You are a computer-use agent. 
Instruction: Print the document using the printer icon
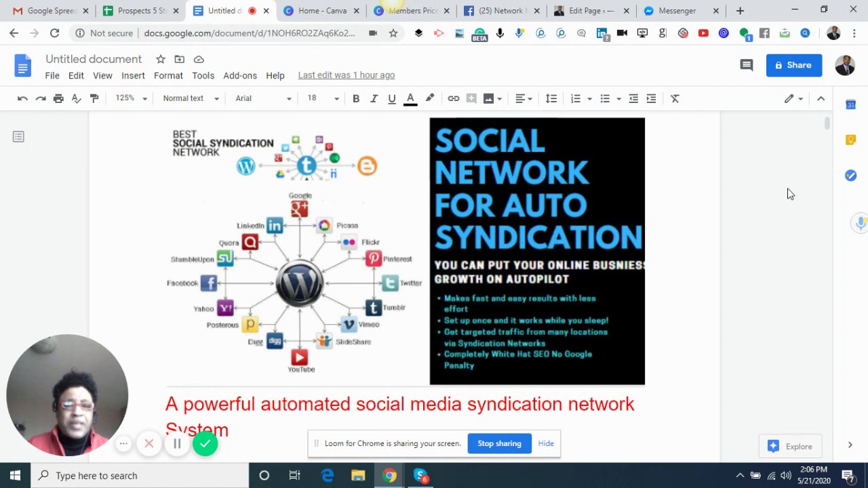point(58,98)
